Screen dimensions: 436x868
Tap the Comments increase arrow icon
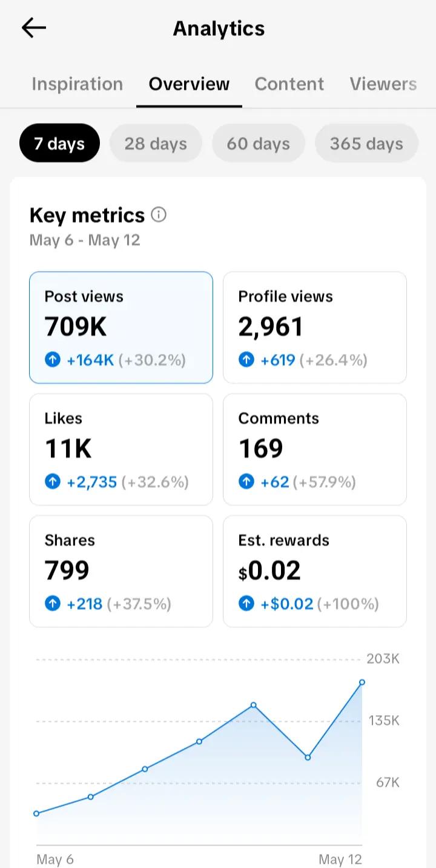pyautogui.click(x=246, y=482)
